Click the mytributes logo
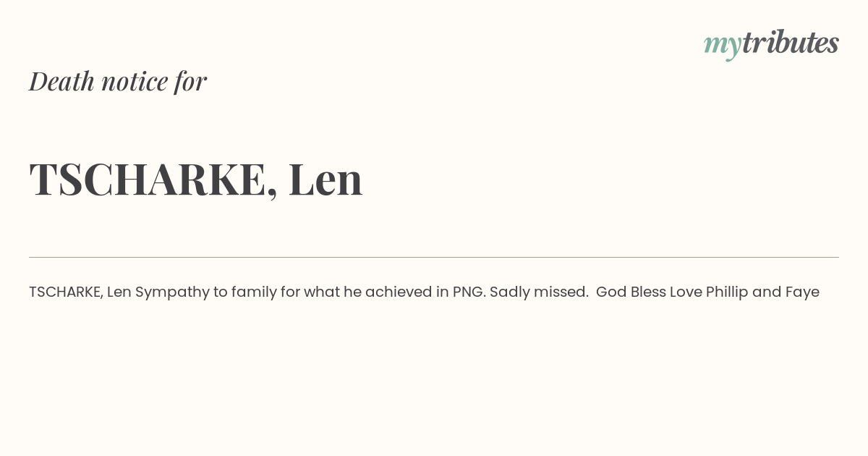Viewport: 868px width, 456px height. (771, 44)
